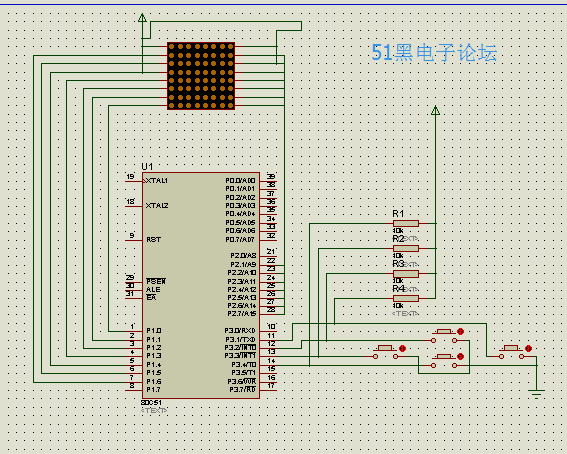Toggle the red latch on lower middle push button
Screen dimensions: 567x454
coord(460,357)
